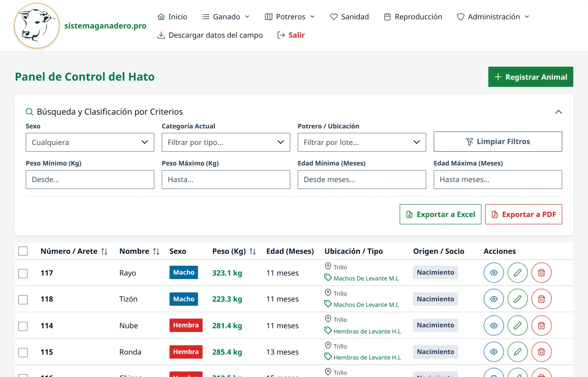The width and height of the screenshot is (588, 377).
Task: Go to Sanidad menu item
Action: click(x=349, y=17)
